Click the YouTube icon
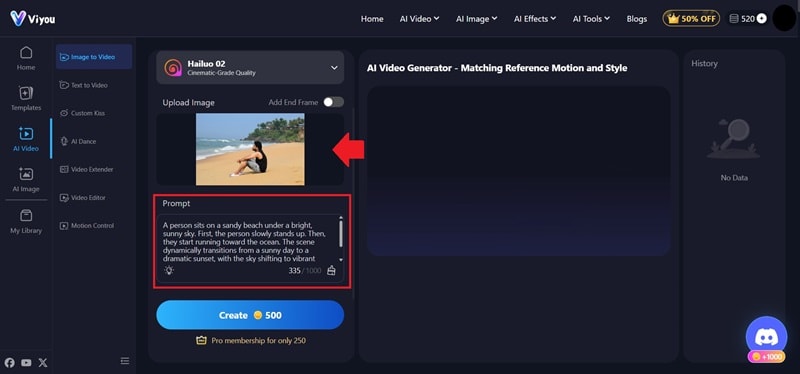 [x=27, y=363]
